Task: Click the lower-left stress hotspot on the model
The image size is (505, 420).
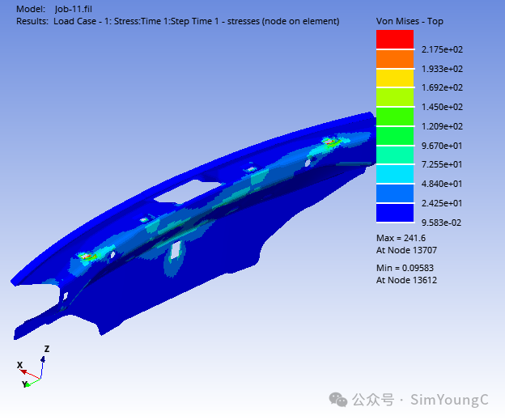Action: (x=86, y=257)
